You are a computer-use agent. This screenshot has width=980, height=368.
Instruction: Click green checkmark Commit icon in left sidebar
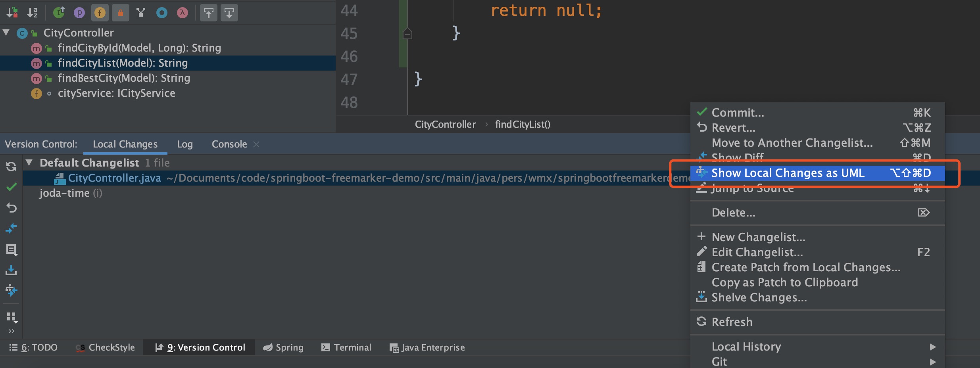12,187
